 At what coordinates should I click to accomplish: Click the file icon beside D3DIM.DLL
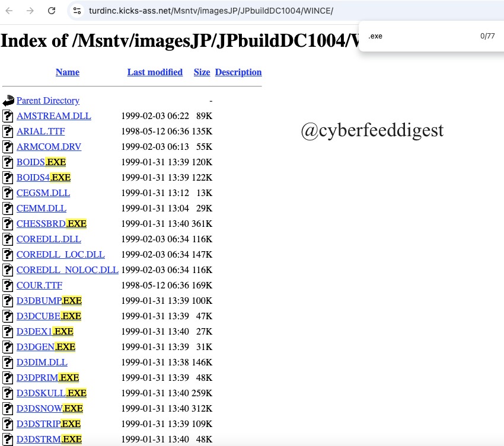tap(8, 362)
